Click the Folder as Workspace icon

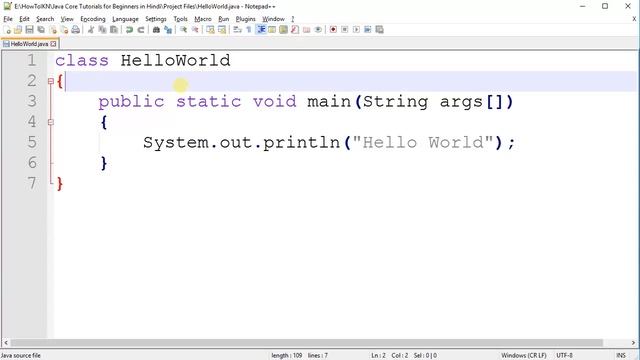(307, 30)
